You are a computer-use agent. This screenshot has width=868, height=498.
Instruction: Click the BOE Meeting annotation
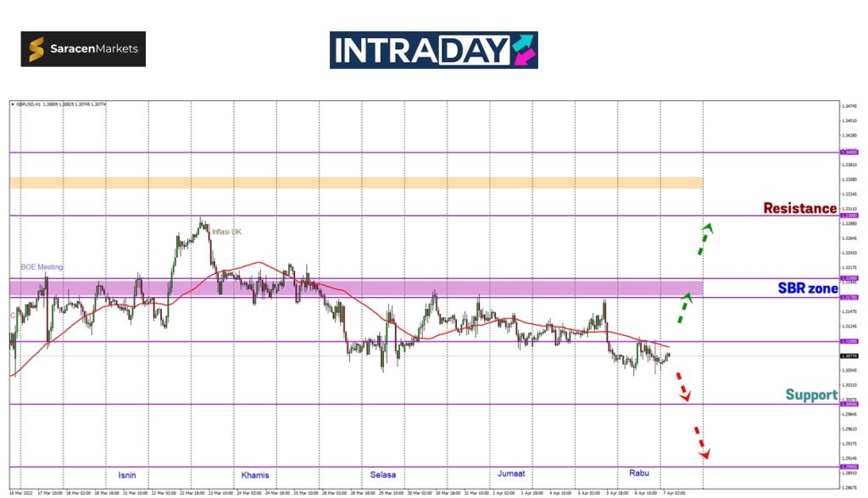(42, 267)
